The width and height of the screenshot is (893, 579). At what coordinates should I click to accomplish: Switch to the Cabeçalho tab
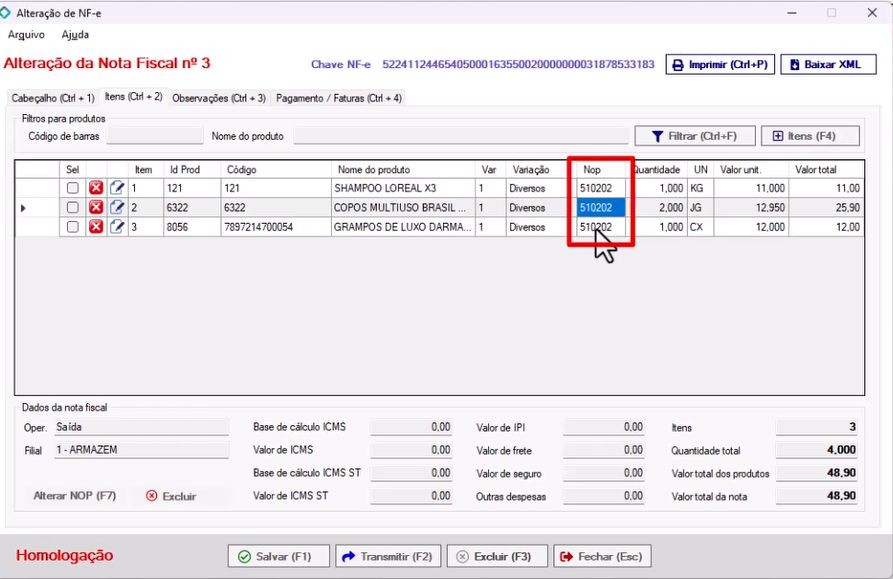coord(52,98)
